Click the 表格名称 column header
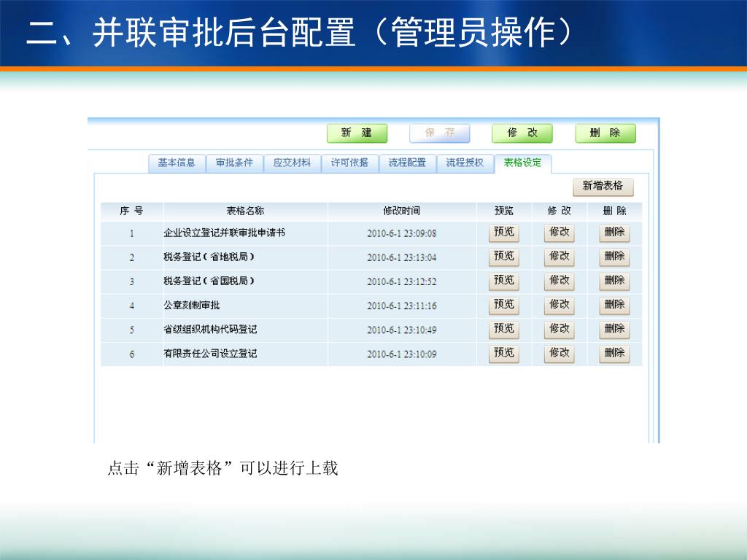The image size is (747, 560). tap(245, 211)
